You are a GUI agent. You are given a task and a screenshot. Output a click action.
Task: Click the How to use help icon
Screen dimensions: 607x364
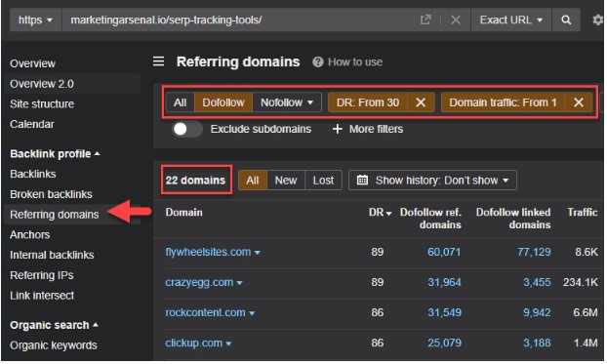(x=317, y=61)
